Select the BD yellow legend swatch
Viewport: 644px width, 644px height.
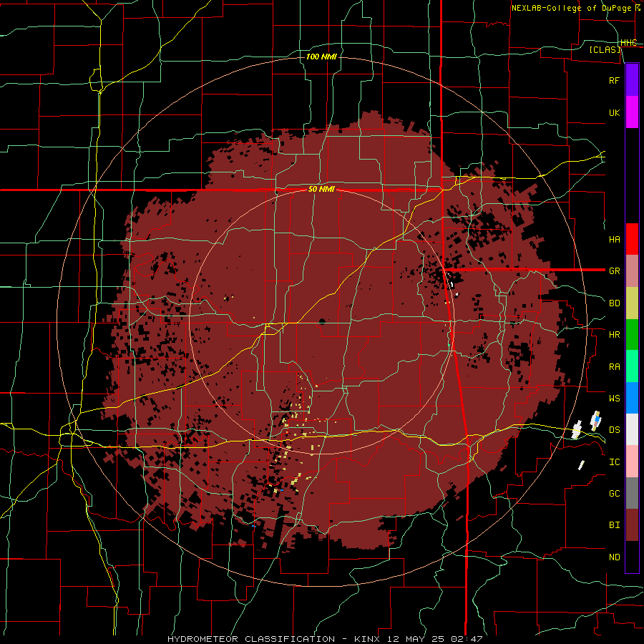coord(632,303)
